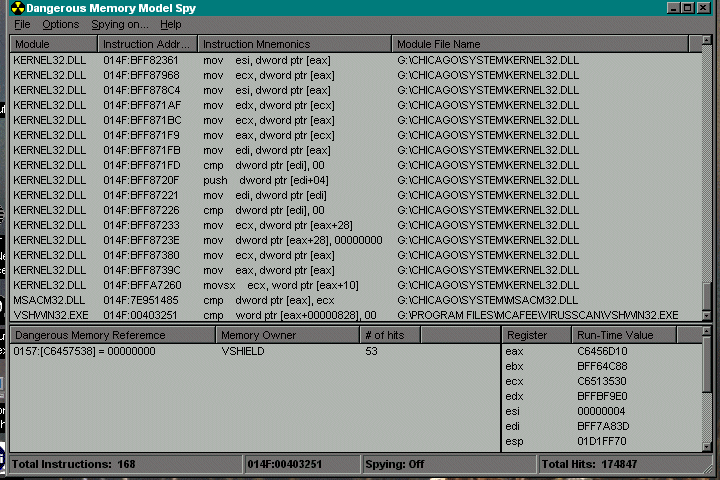The image size is (720, 480).
Task: Open the Options menu
Action: click(x=61, y=24)
